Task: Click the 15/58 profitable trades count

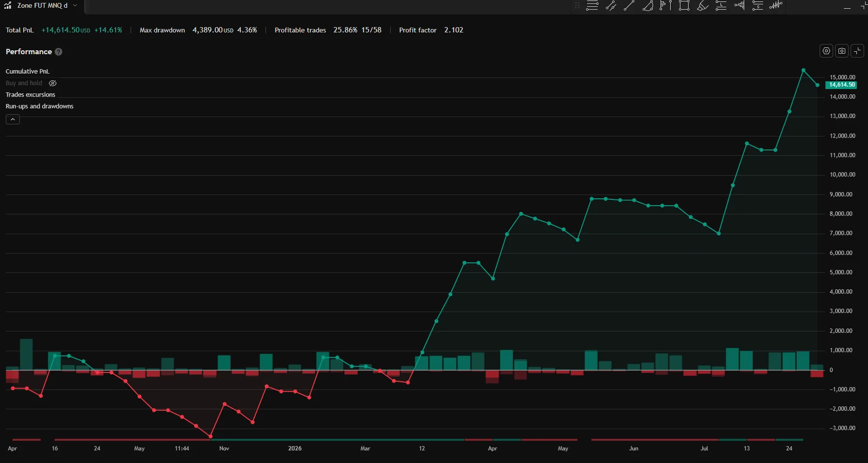Action: tap(371, 30)
